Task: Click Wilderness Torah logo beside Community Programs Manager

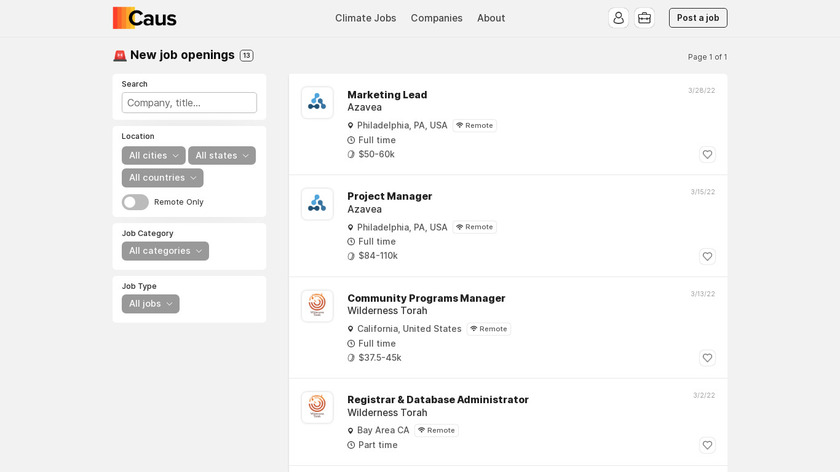Action: pos(317,306)
